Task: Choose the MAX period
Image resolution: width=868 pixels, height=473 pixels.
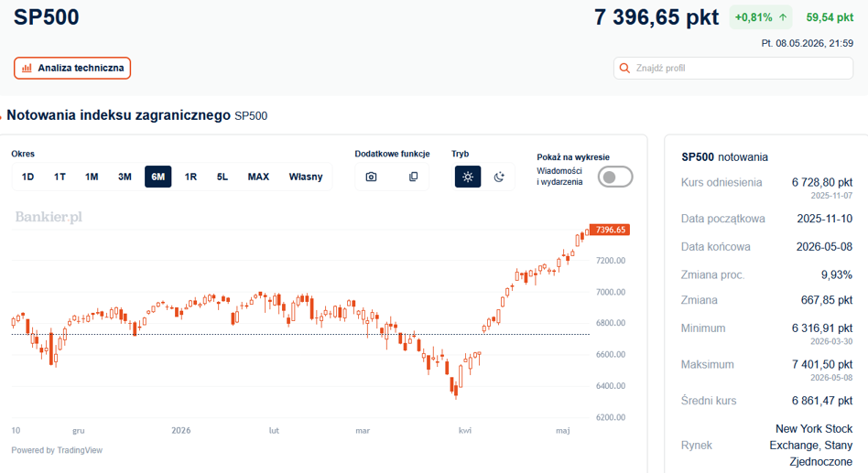Action: pyautogui.click(x=258, y=177)
